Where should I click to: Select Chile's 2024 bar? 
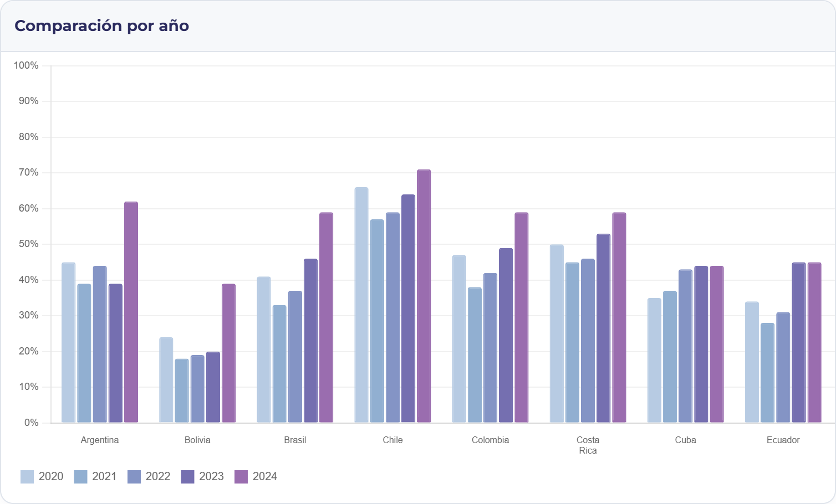click(424, 296)
